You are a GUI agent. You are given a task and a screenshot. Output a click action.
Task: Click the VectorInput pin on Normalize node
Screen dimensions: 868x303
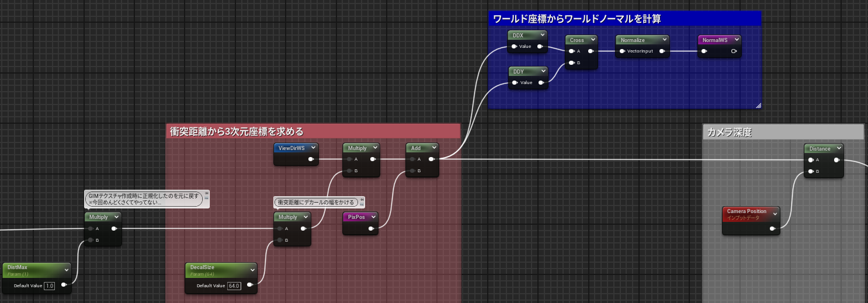[x=622, y=51]
